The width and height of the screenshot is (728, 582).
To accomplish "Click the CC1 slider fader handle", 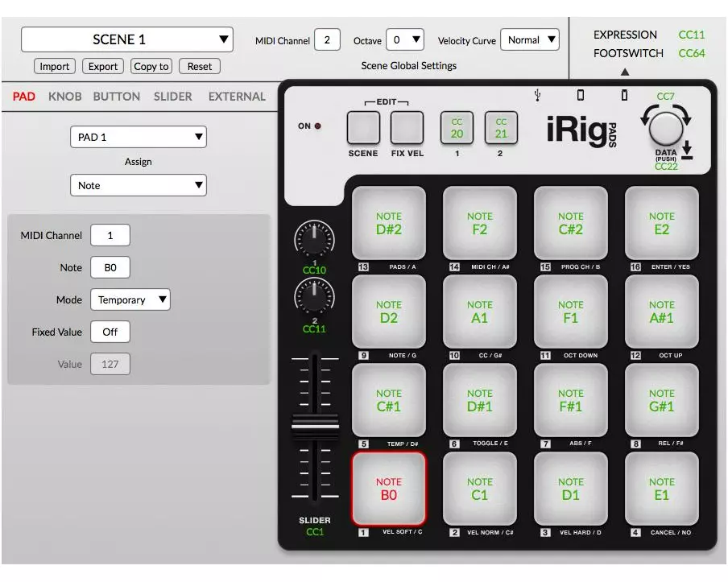I will click(x=314, y=425).
